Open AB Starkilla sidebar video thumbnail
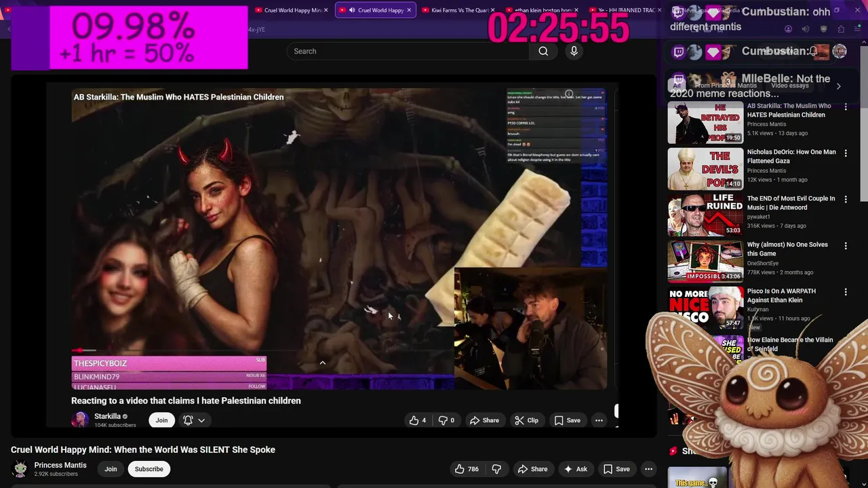Viewport: 868px width, 488px height. tap(705, 123)
